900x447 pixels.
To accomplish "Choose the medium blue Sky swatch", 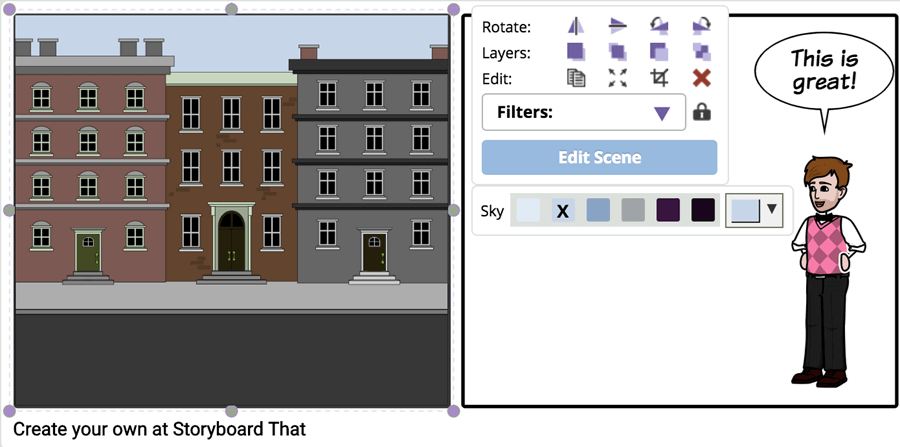I will [x=598, y=210].
